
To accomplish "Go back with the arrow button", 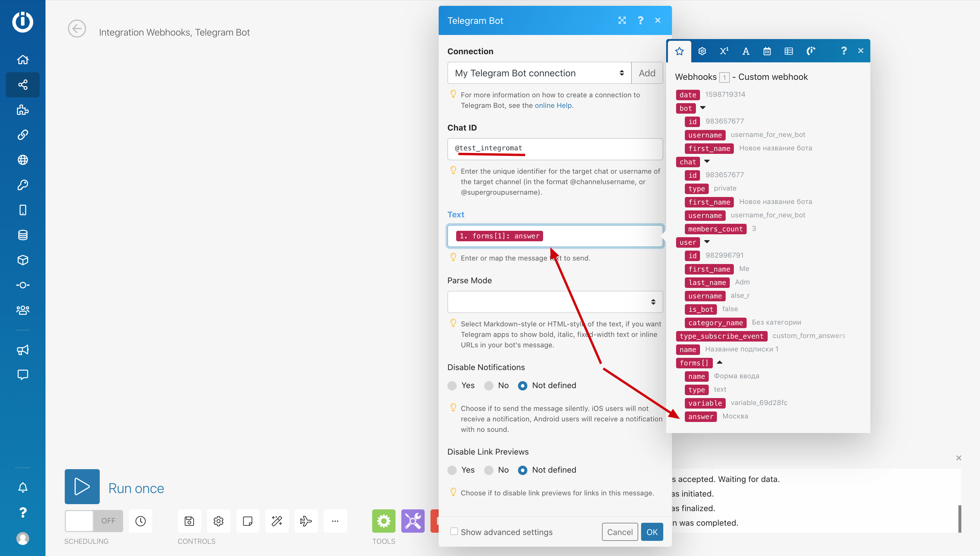I will click(77, 29).
